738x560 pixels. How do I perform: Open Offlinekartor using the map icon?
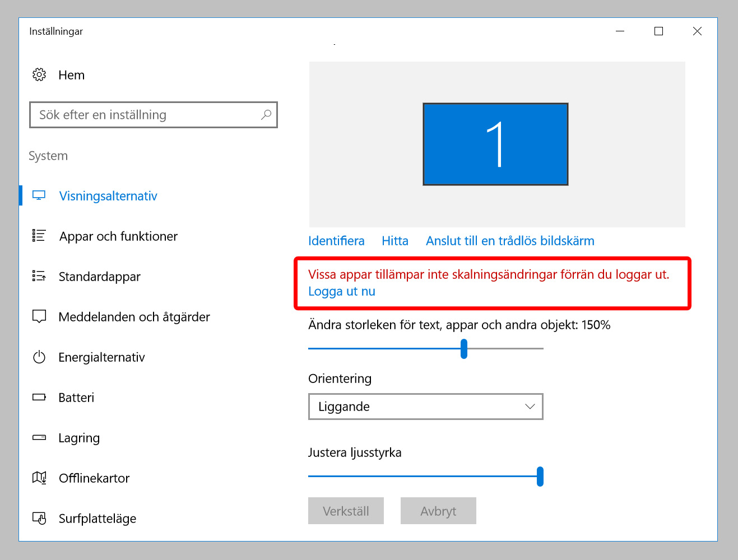click(x=39, y=478)
